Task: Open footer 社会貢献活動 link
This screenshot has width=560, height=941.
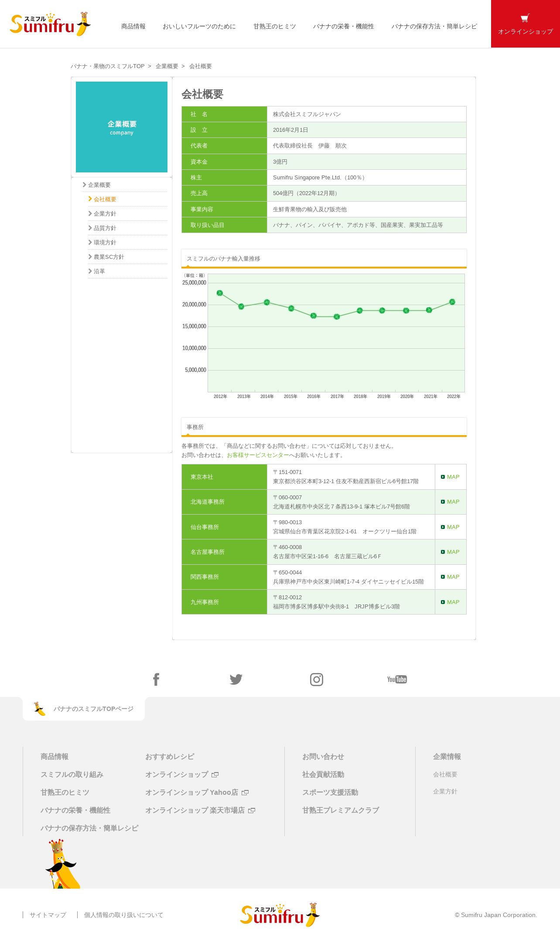Action: coord(323,775)
